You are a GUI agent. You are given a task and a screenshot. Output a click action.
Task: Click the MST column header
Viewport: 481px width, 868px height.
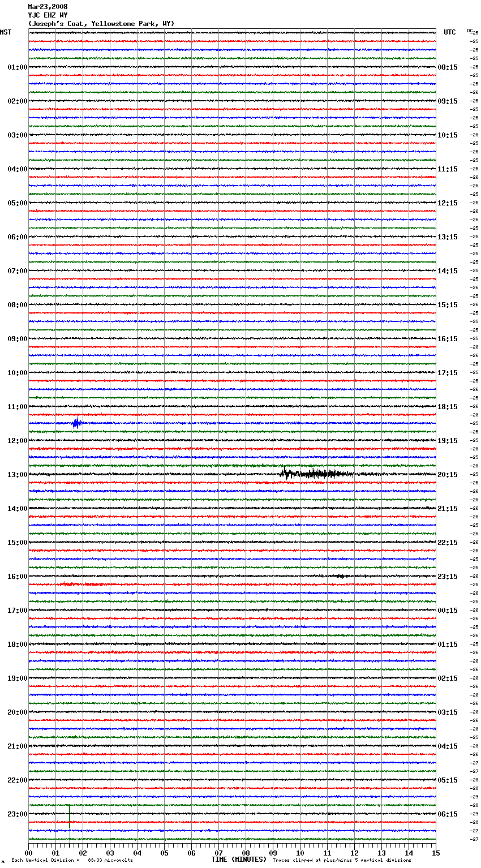6,32
